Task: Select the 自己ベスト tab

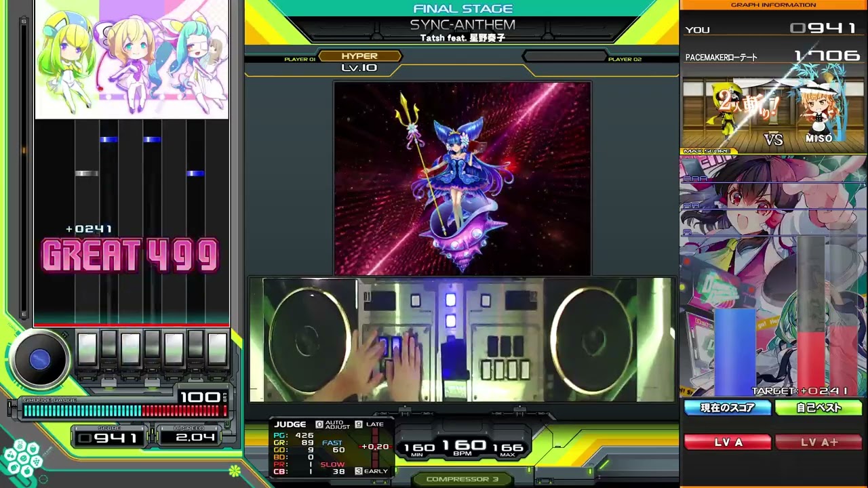Action: click(818, 408)
